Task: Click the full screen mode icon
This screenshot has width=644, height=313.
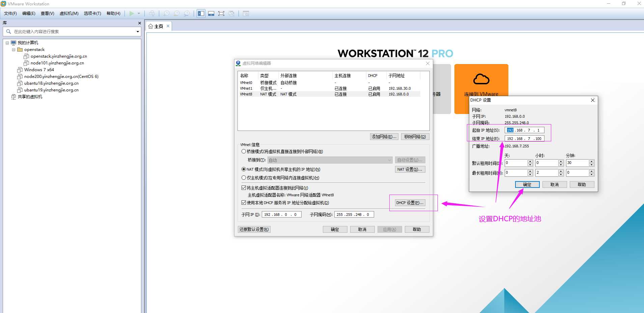Action: coord(221,13)
